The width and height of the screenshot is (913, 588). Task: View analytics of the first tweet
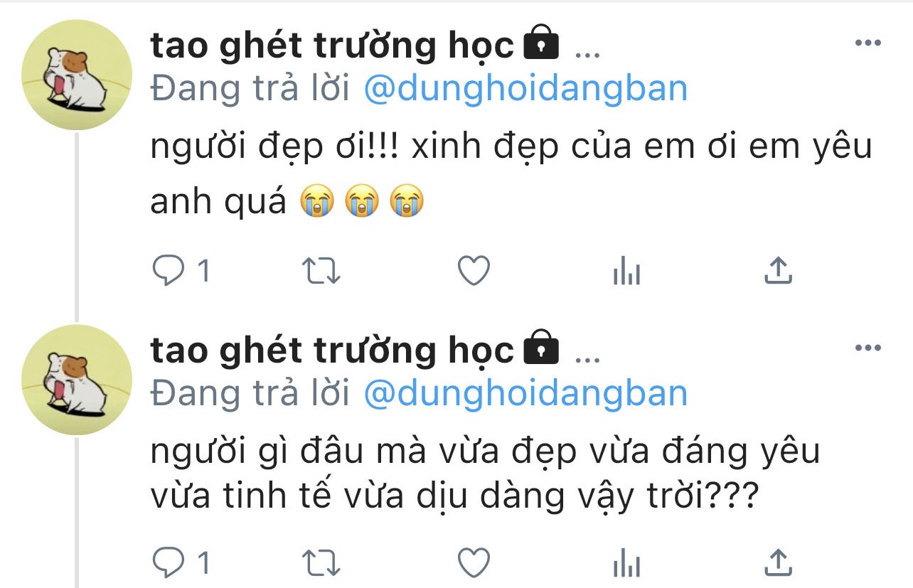(626, 271)
